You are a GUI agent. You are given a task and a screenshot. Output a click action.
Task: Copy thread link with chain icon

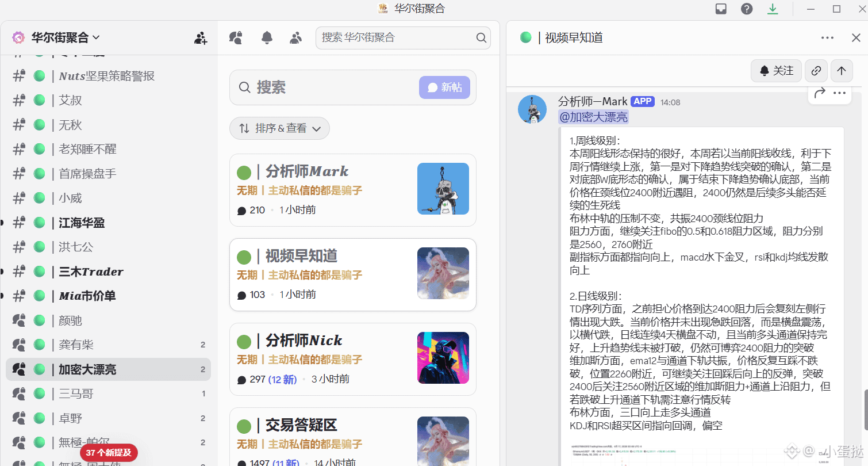point(816,71)
